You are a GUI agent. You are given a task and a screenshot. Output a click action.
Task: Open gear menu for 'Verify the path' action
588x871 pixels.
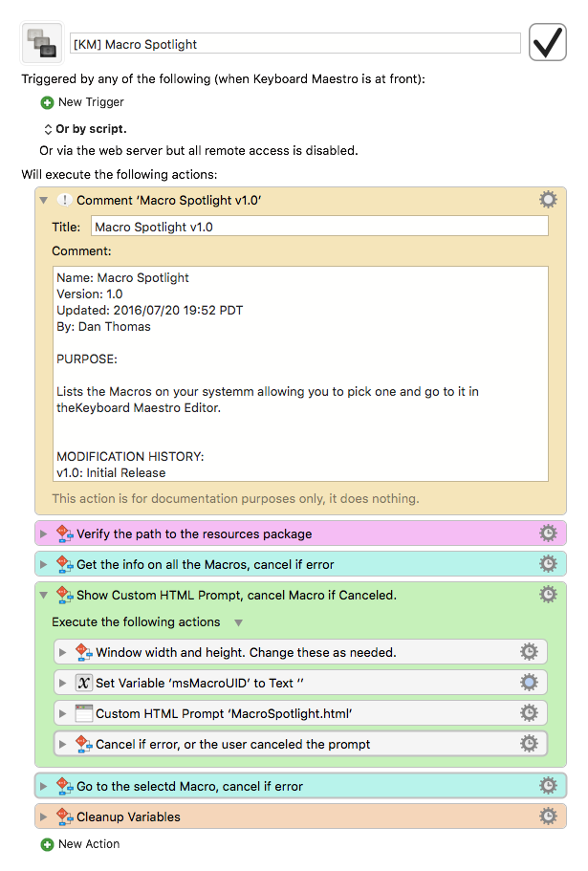click(x=548, y=533)
